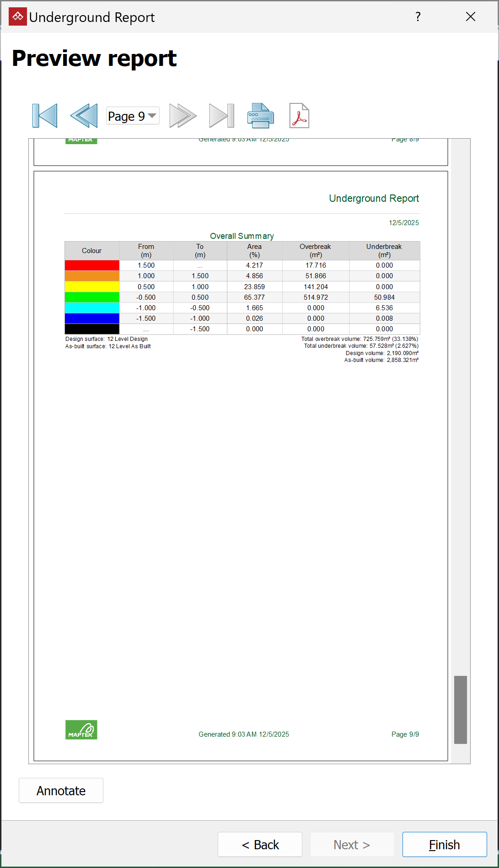The width and height of the screenshot is (499, 868).
Task: Click the 'Underbreak (m³)' column header
Action: point(384,251)
